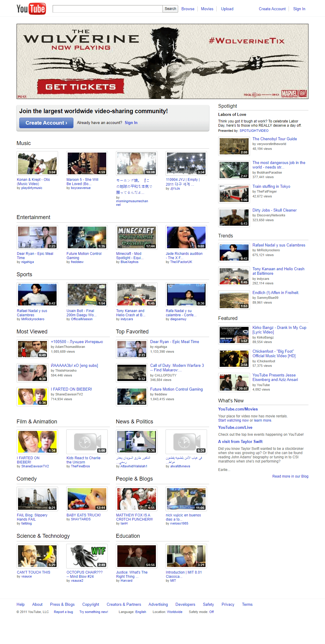Viewport: 325px width, 644px height.
Task: Open the Report a bug link
Action: point(63,612)
